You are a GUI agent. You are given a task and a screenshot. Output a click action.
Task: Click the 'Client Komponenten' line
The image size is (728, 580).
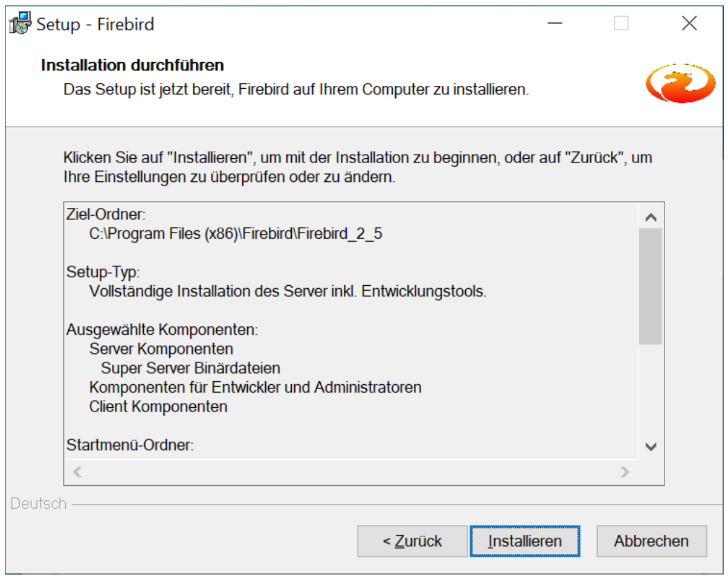158,407
